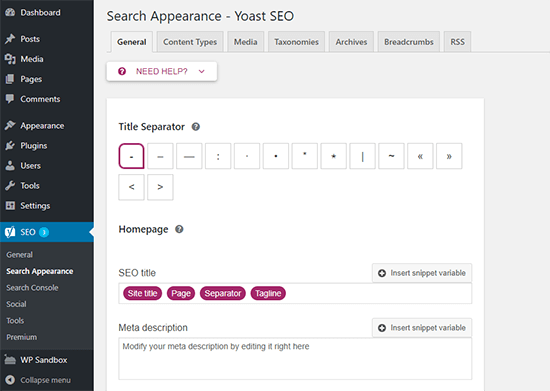This screenshot has width=550, height=391.
Task: Switch to the General tab
Action: coord(132,42)
